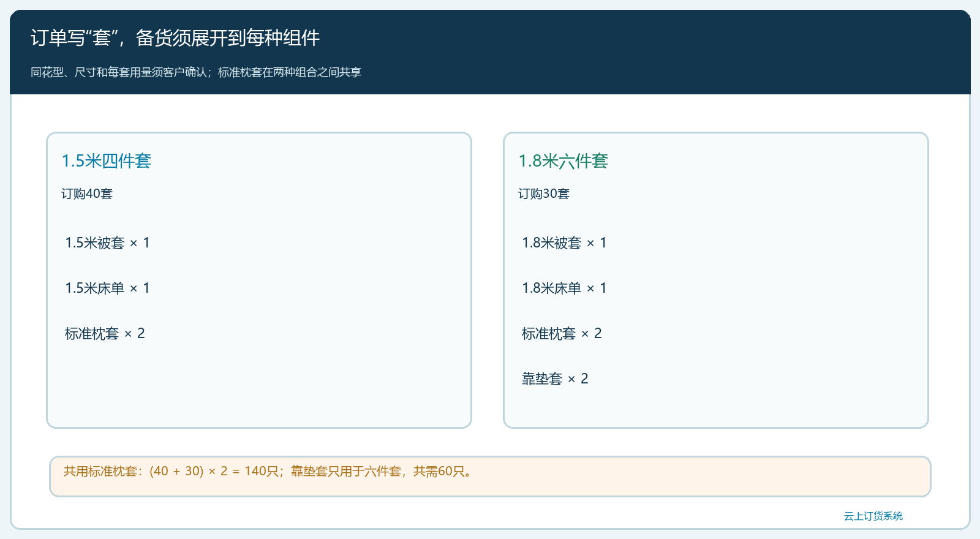Select the 1.8米被套 × 1 row
The height and width of the screenshot is (539, 980).
click(x=565, y=243)
